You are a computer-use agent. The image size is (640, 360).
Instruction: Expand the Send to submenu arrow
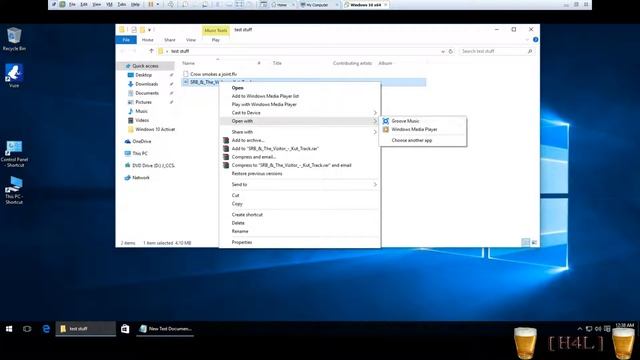[x=375, y=184]
